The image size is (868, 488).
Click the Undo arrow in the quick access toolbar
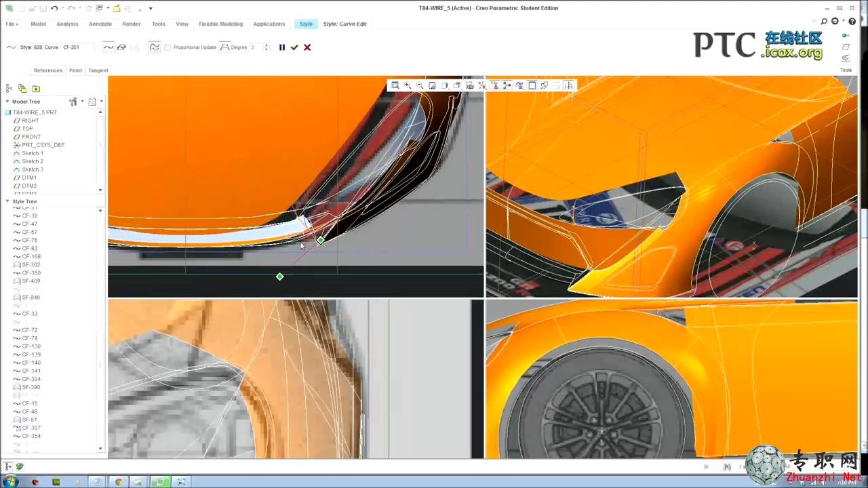(x=54, y=8)
